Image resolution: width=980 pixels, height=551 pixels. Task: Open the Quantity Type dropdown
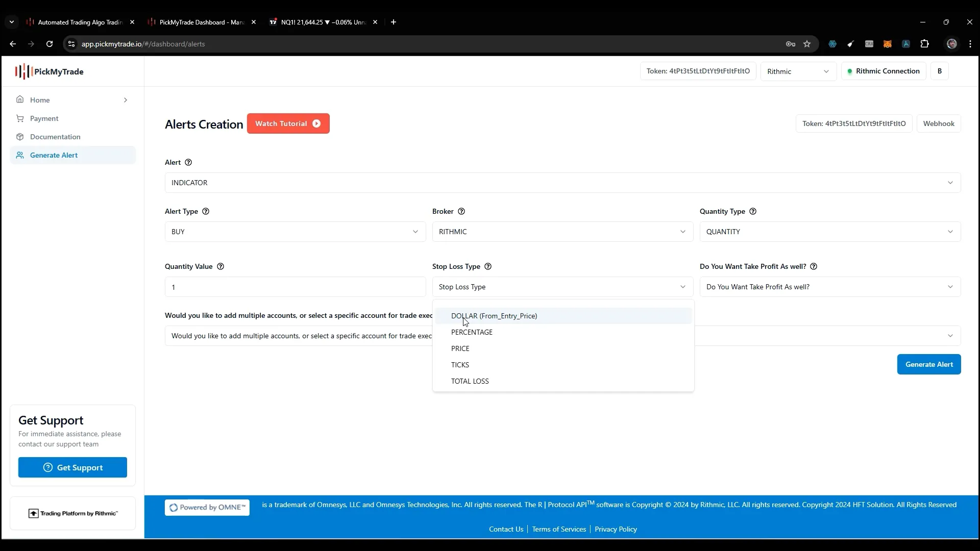pyautogui.click(x=830, y=232)
